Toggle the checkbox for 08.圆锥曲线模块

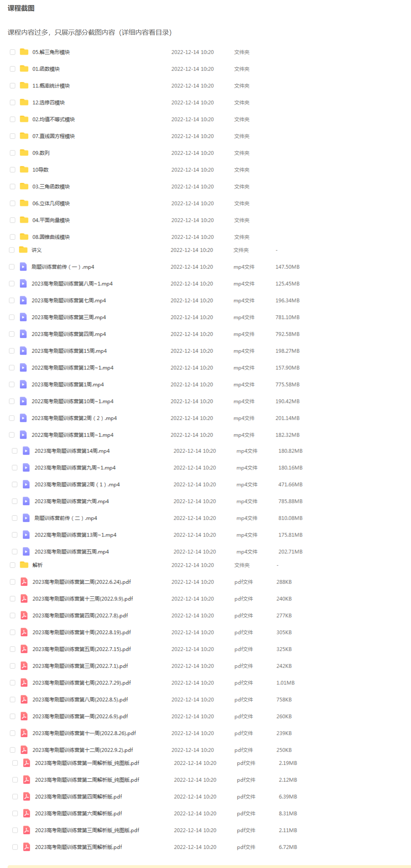[12, 237]
